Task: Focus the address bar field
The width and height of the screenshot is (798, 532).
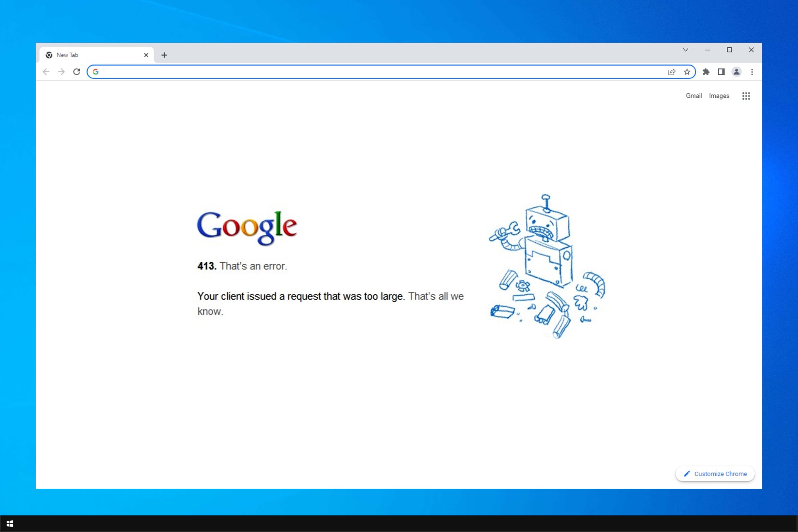Action: [x=374, y=72]
